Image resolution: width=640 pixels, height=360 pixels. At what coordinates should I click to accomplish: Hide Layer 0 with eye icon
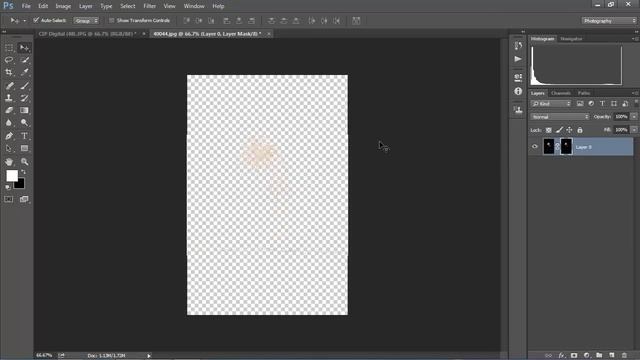[535, 147]
